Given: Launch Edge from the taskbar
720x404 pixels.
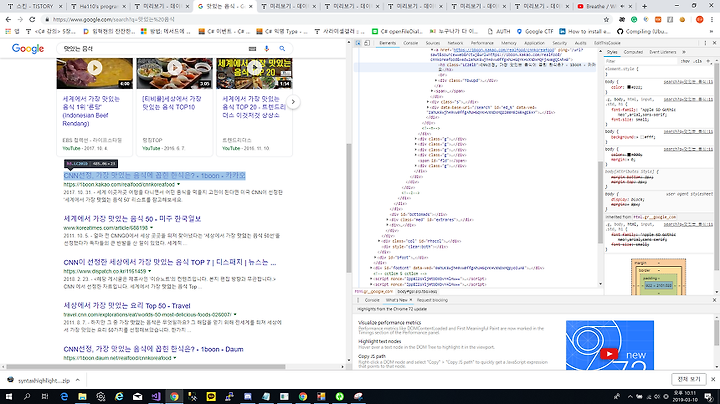Looking at the screenshot, I should tap(64, 396).
